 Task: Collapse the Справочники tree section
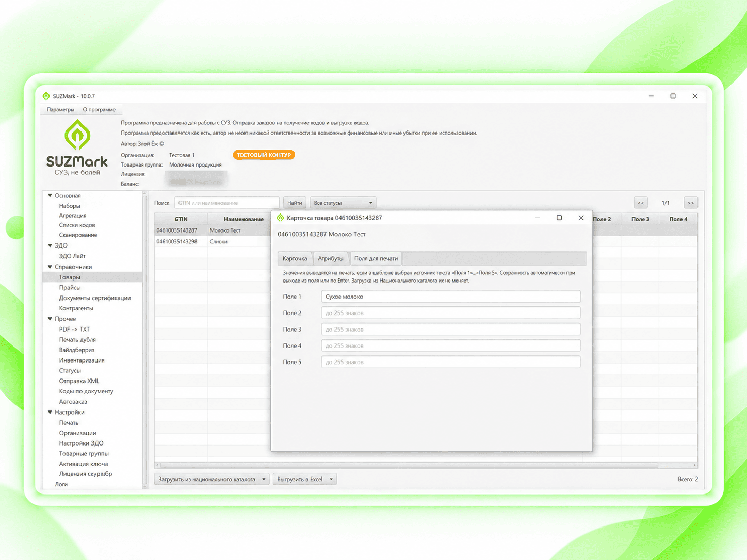click(50, 267)
